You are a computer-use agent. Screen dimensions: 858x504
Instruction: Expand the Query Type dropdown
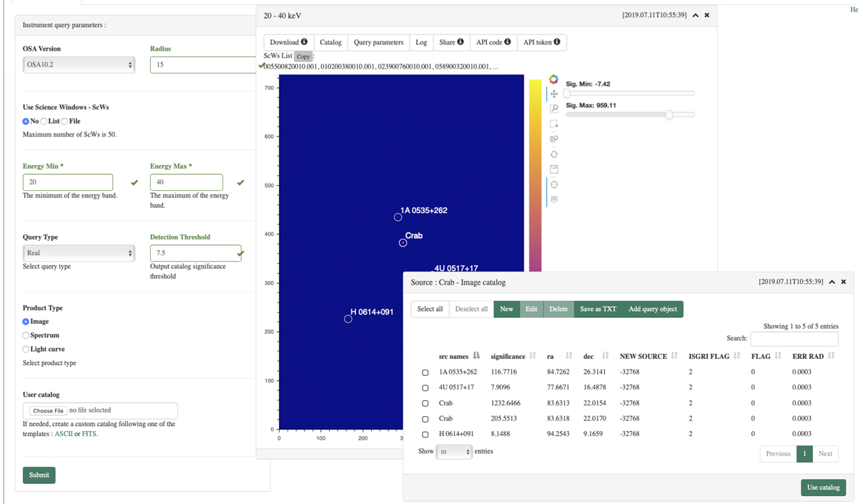point(79,253)
